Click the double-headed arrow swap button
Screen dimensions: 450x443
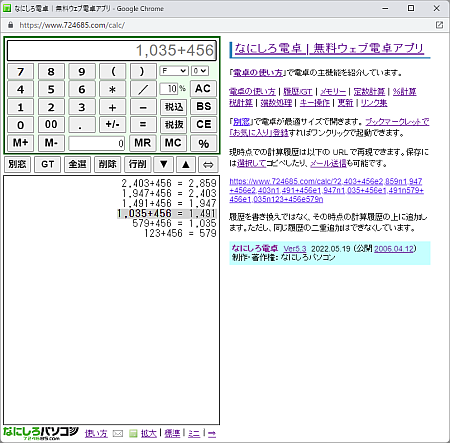(208, 164)
